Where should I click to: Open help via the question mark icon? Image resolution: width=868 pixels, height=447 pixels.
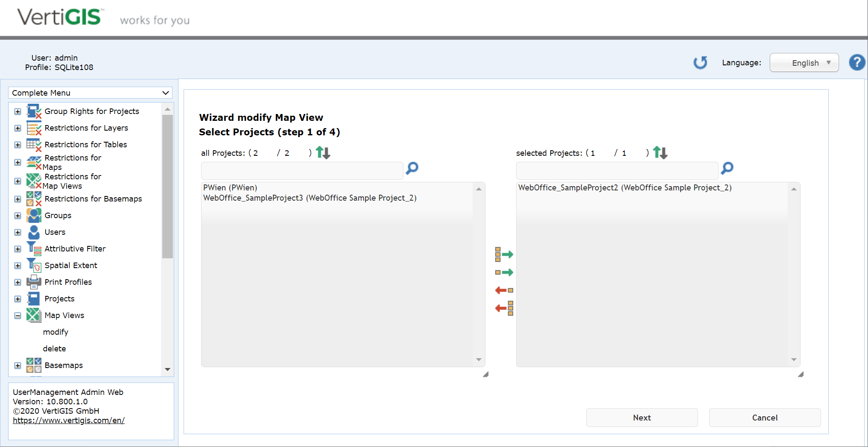pos(856,62)
